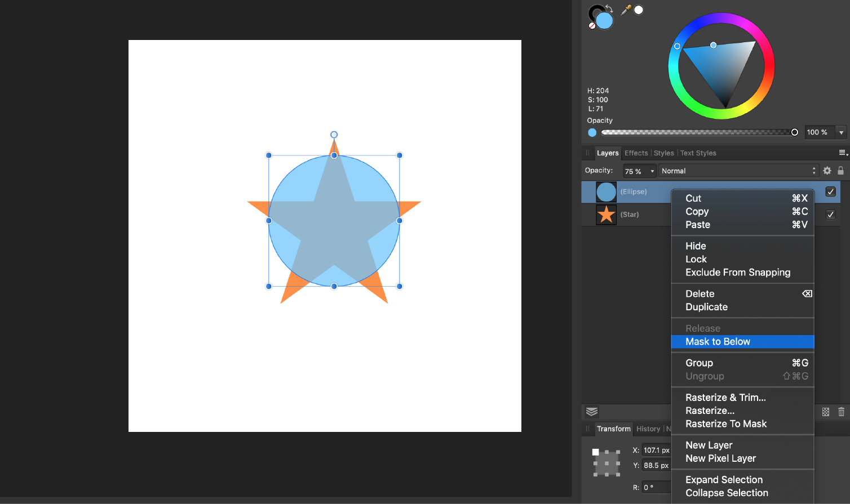Click the stacked layers icon above Transform panel
The width and height of the screenshot is (850, 504).
pos(591,412)
